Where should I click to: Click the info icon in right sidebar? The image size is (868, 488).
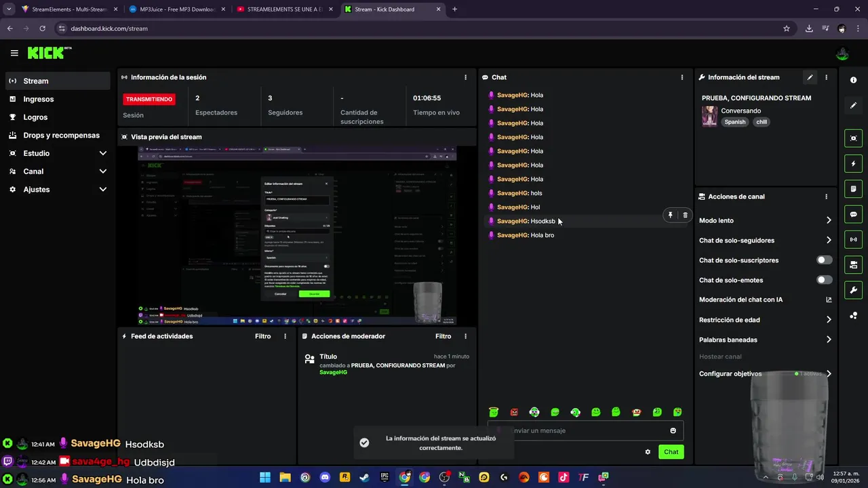coord(853,80)
